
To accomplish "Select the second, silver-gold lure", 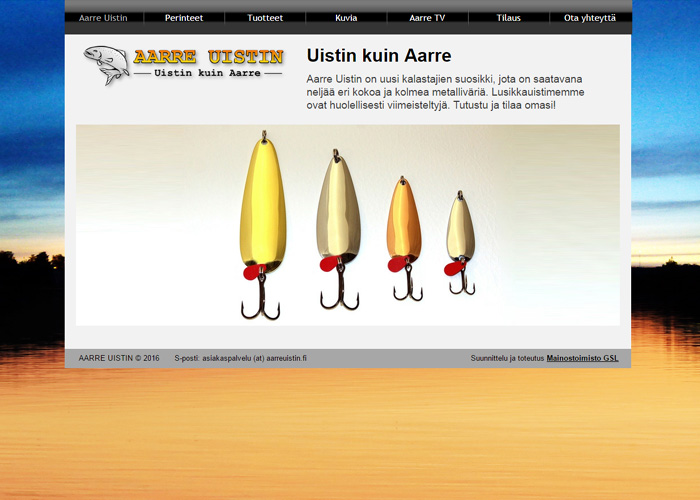I will coord(337,208).
